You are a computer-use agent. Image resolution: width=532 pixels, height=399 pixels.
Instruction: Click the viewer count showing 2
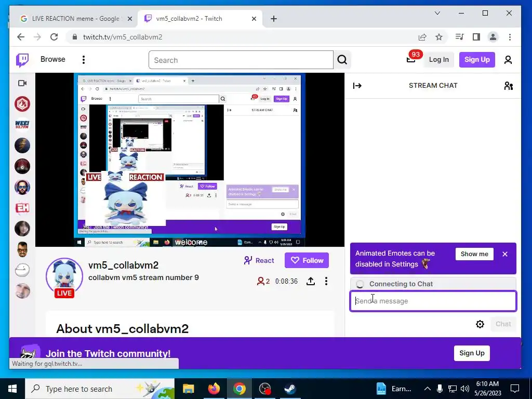(263, 281)
